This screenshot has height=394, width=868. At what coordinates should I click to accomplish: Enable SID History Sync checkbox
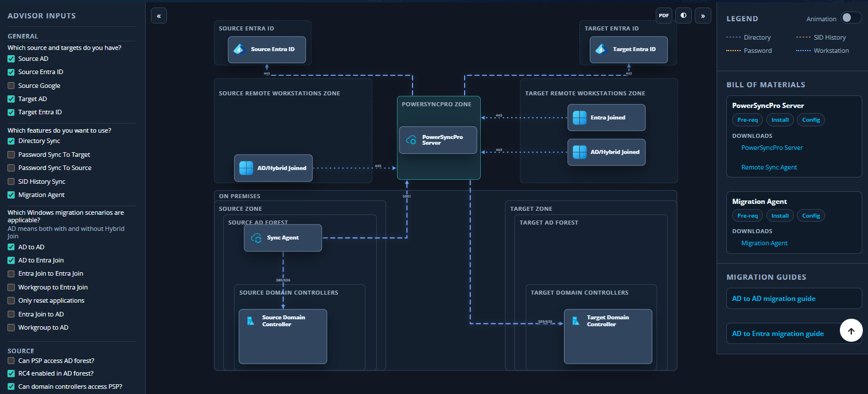pos(11,181)
